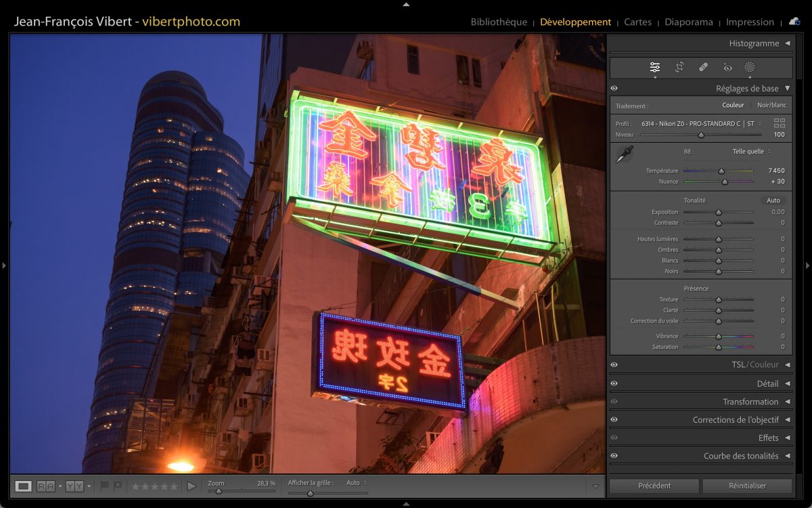
Task: Expand the Histogramme panel
Action: [x=787, y=43]
